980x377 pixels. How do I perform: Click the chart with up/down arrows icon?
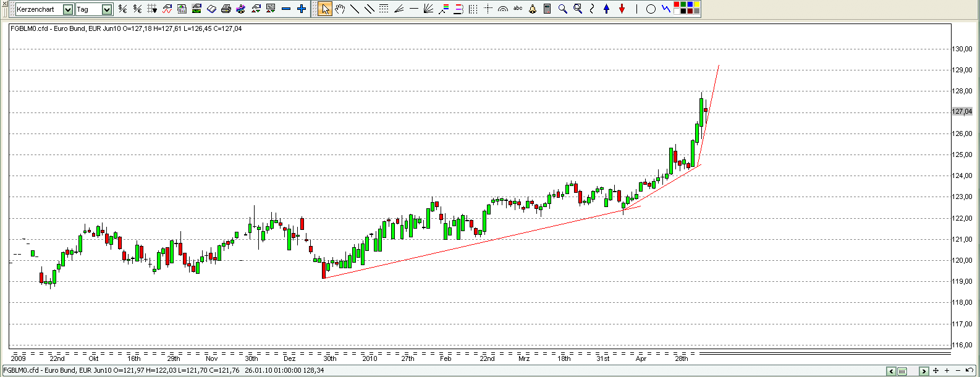coord(255,9)
